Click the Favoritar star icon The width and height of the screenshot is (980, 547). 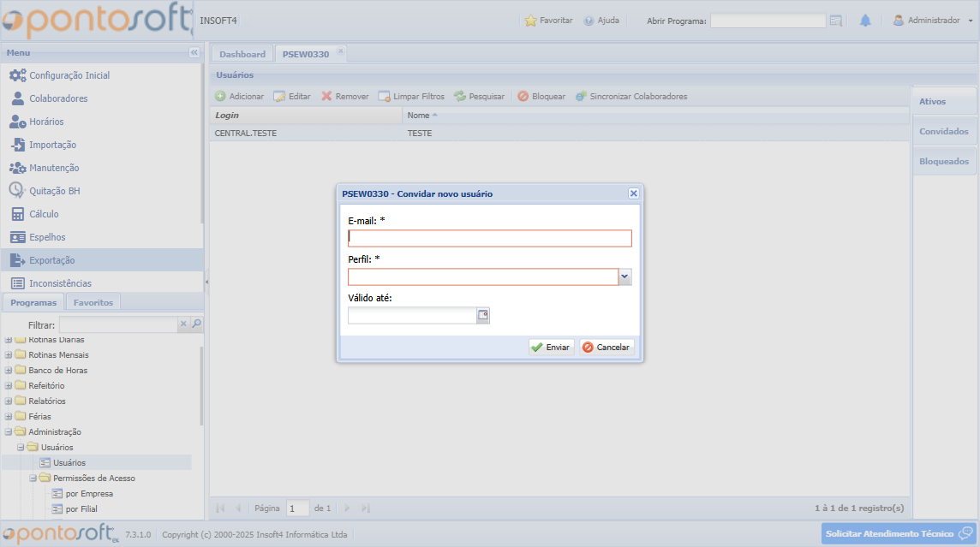pos(530,21)
